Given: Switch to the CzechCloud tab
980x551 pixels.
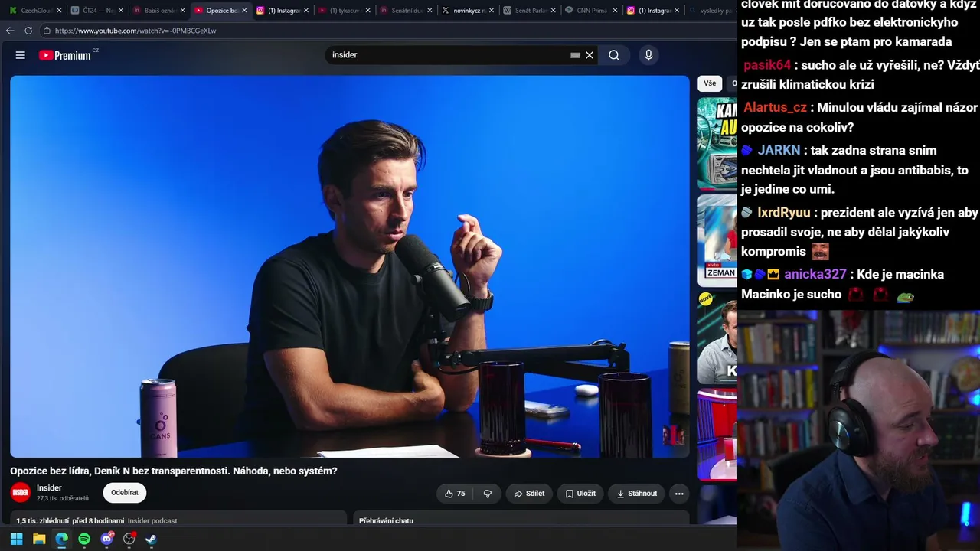Looking at the screenshot, I should [34, 11].
